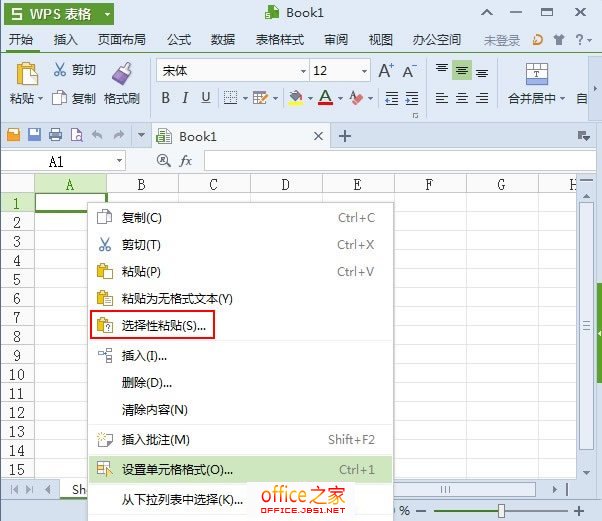Expand Merge and Center dropdown arrow

click(562, 99)
